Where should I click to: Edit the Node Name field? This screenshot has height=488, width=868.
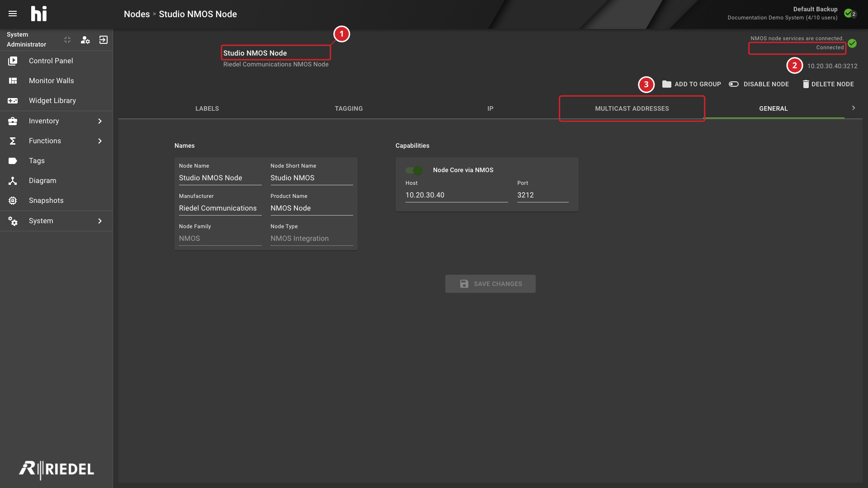pyautogui.click(x=220, y=178)
